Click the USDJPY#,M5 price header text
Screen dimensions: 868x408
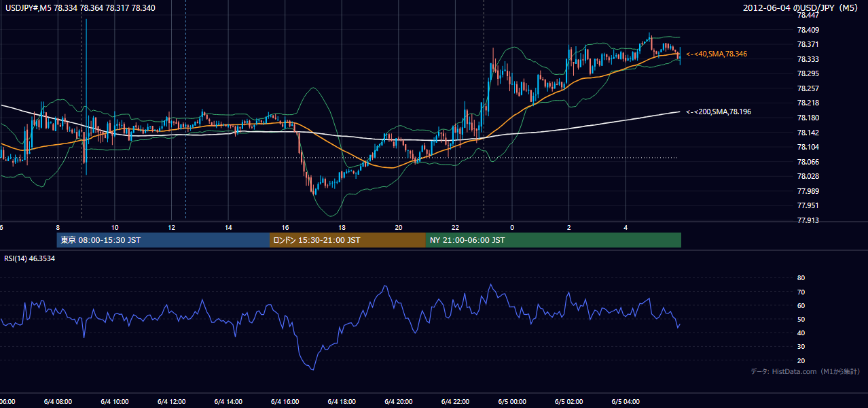[80, 8]
